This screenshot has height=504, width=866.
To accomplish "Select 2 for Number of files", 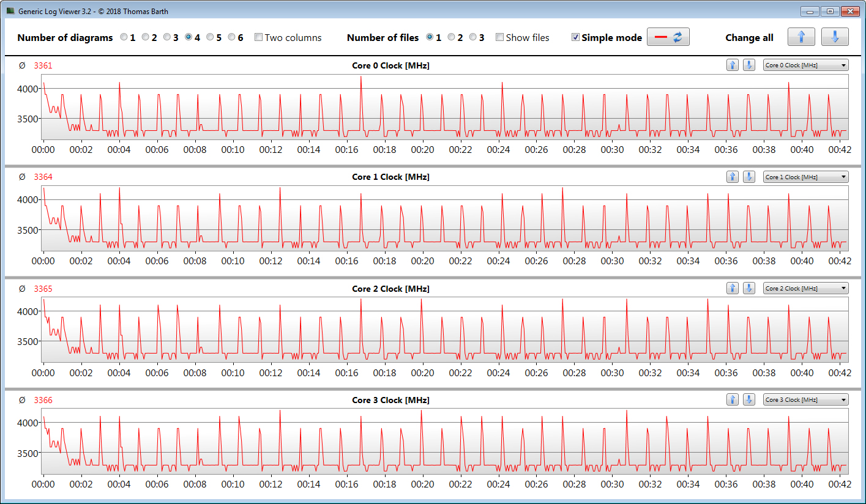I will click(452, 37).
